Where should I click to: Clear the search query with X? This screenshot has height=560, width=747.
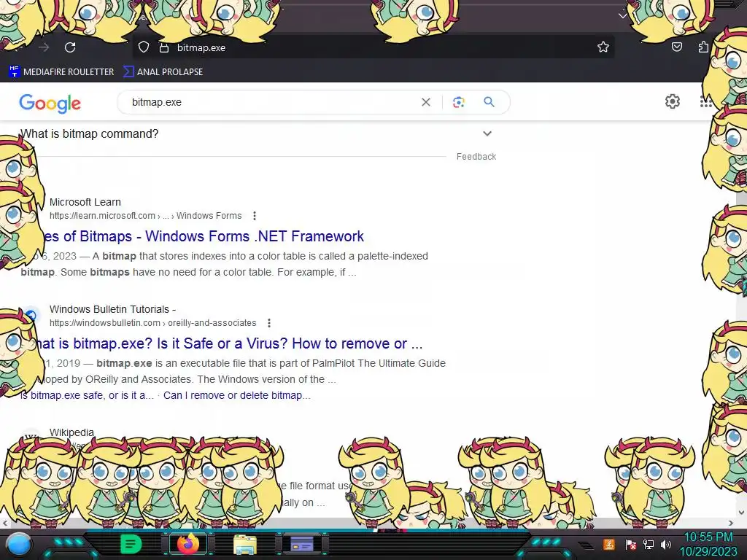pyautogui.click(x=426, y=102)
